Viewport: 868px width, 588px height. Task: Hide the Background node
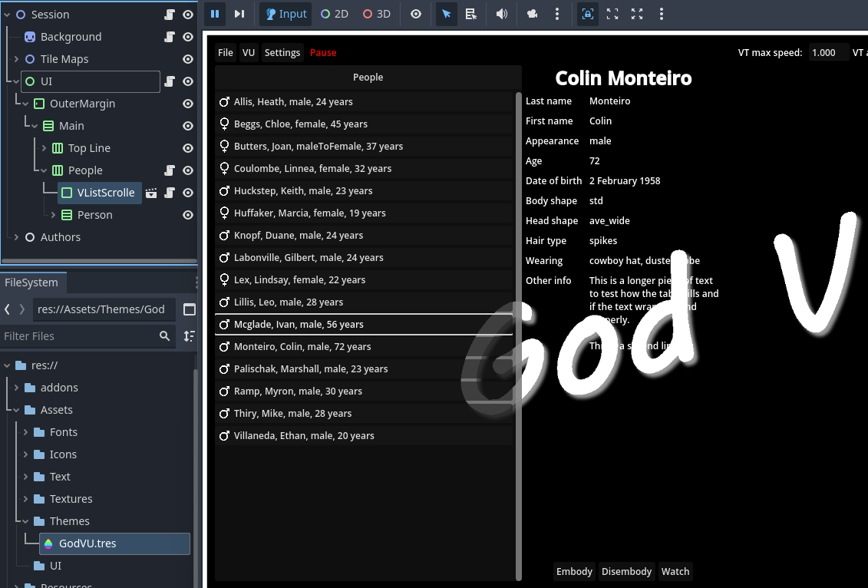187,36
